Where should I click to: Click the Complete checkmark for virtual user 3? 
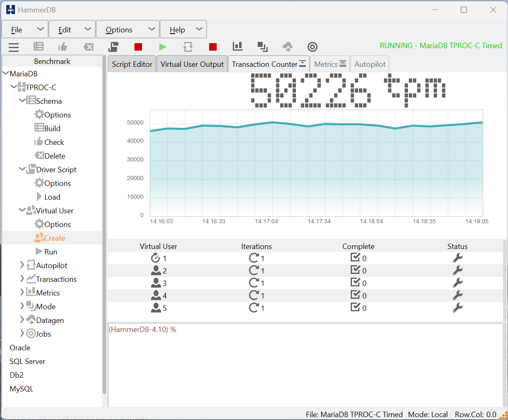pyautogui.click(x=355, y=283)
